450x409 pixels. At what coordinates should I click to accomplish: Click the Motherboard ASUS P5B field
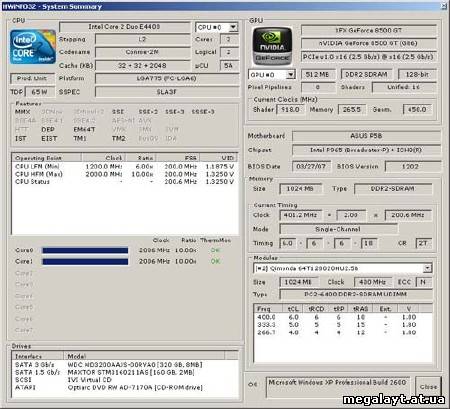(366, 136)
